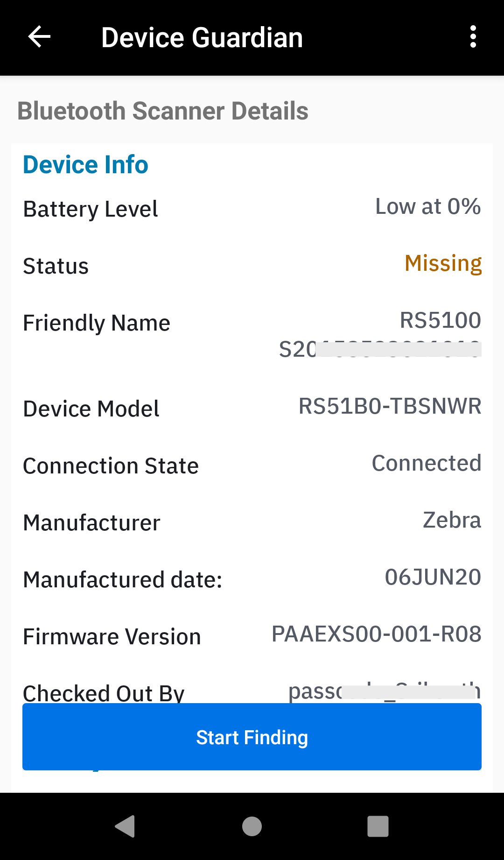This screenshot has width=504, height=860.
Task: Open the three-dot overflow menu
Action: coord(473,37)
